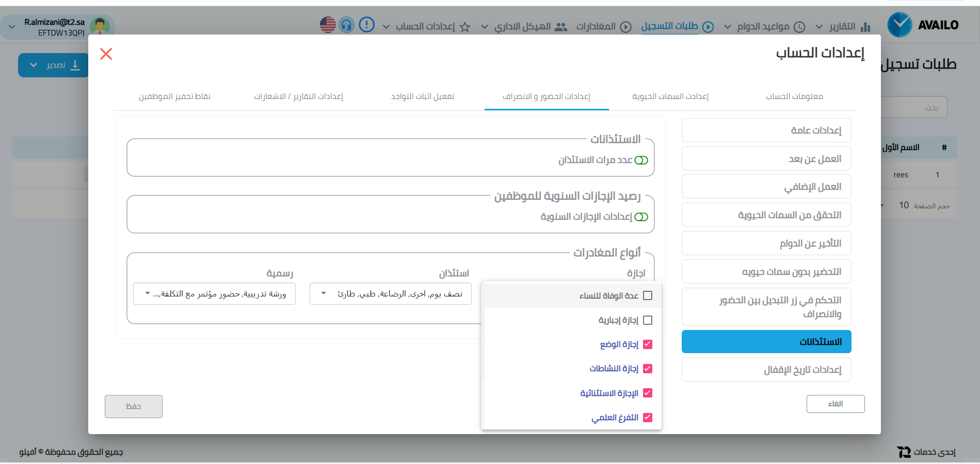This screenshot has height=464, width=980.
Task: Click the red X close icon
Action: pos(106,54)
